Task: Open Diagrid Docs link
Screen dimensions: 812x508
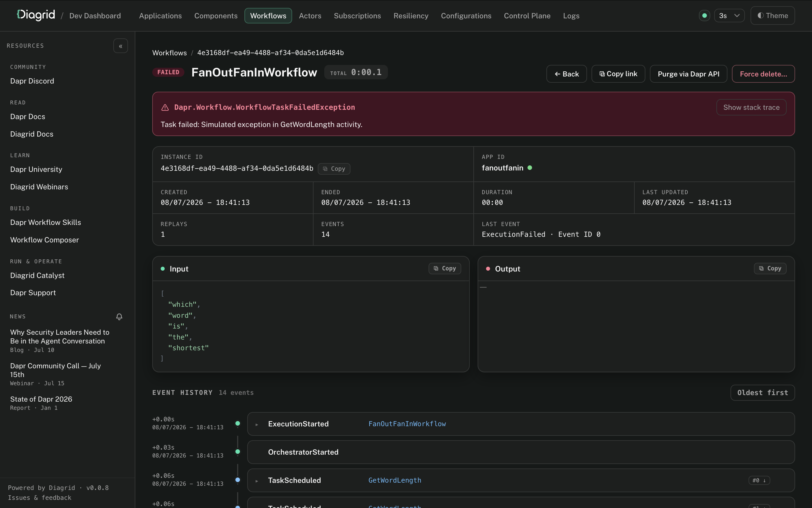Action: 32,134
